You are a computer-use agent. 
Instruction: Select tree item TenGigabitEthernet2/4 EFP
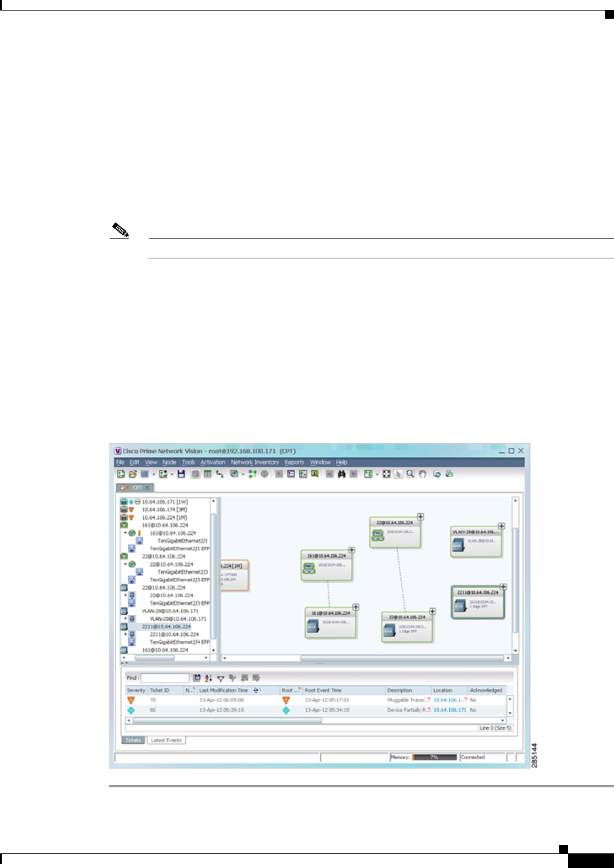click(180, 642)
